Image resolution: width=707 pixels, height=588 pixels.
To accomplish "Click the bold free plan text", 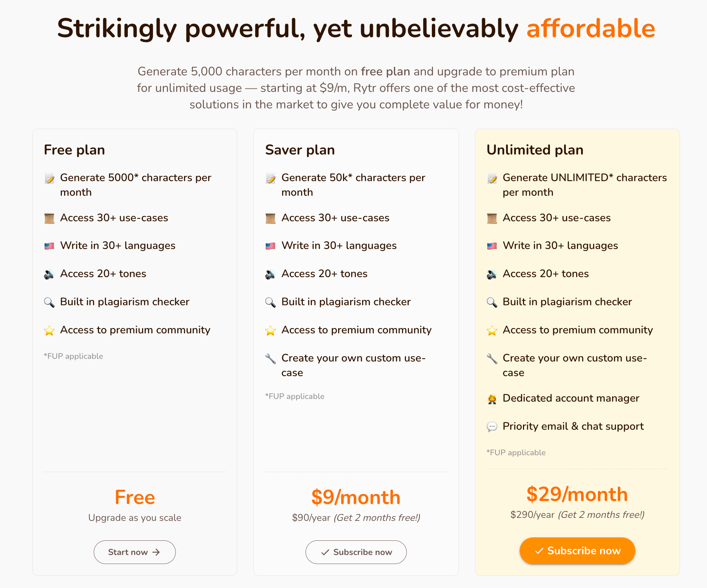I will (385, 71).
